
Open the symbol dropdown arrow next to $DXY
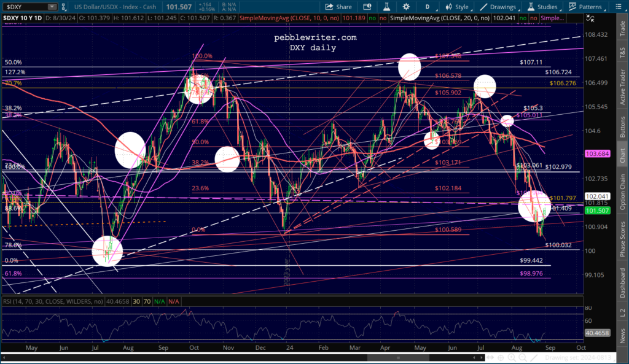(x=52, y=7)
